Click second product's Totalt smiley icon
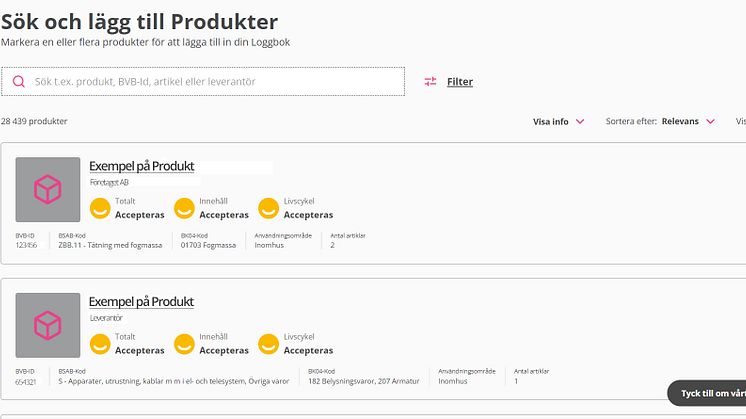 point(100,344)
